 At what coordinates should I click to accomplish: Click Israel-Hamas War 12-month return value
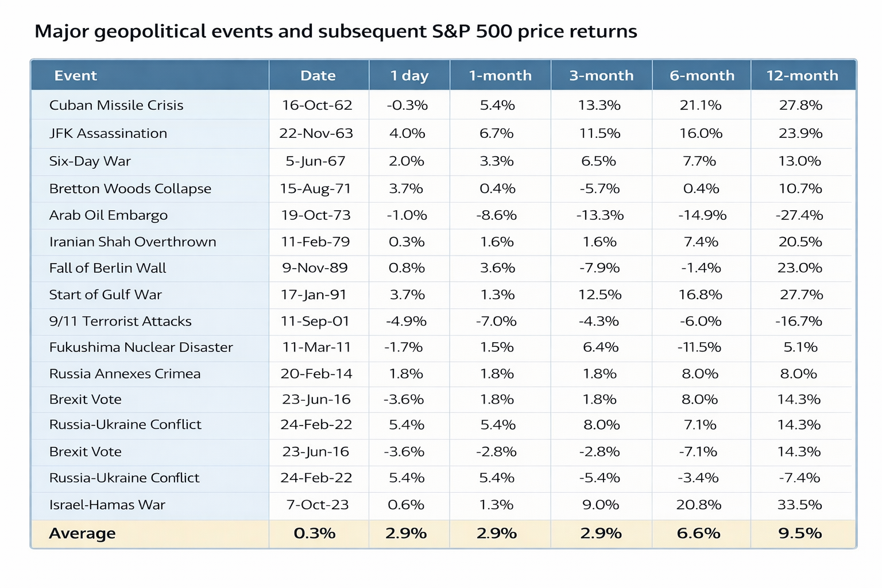[800, 505]
